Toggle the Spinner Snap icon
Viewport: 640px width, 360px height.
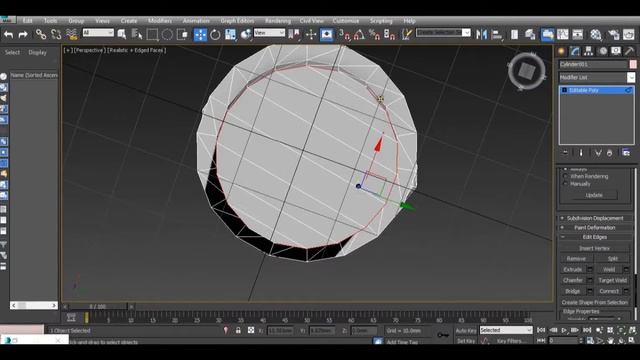(389, 35)
